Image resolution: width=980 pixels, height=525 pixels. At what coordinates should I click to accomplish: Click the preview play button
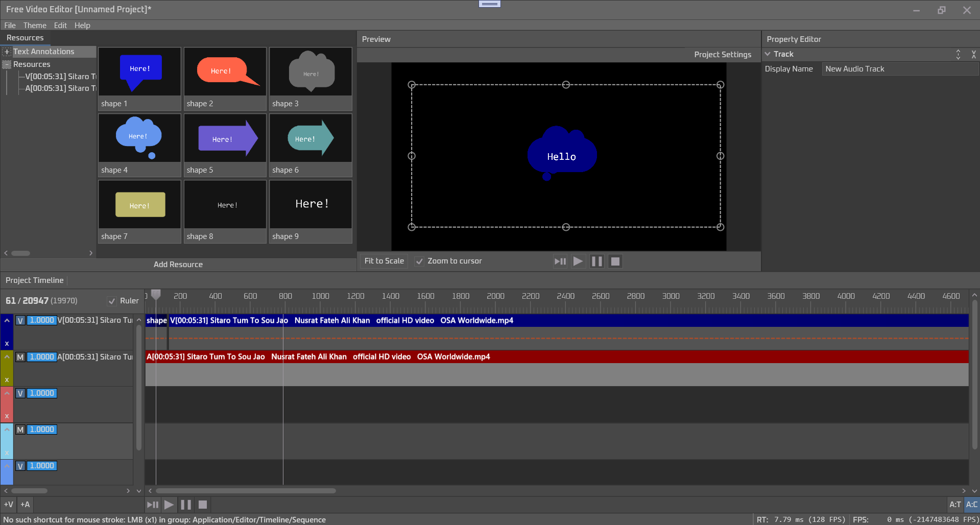click(578, 261)
